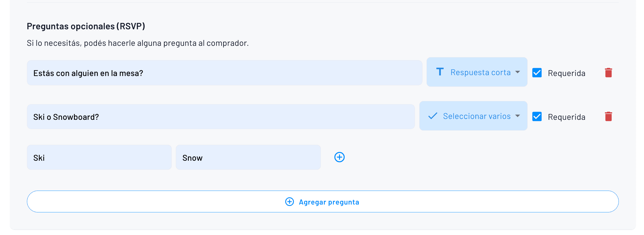
Task: Disable Requerida on 'Ski o Snowboard?'
Action: (537, 117)
